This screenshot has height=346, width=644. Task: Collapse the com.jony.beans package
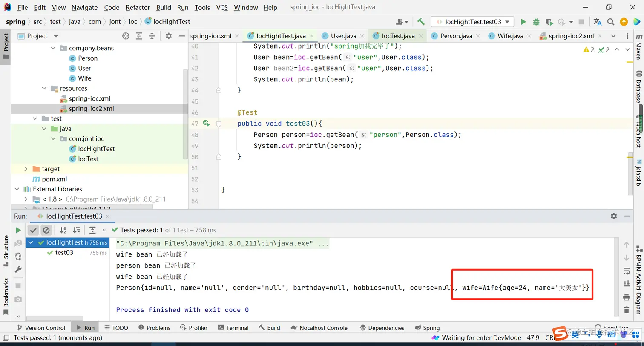tap(53, 48)
